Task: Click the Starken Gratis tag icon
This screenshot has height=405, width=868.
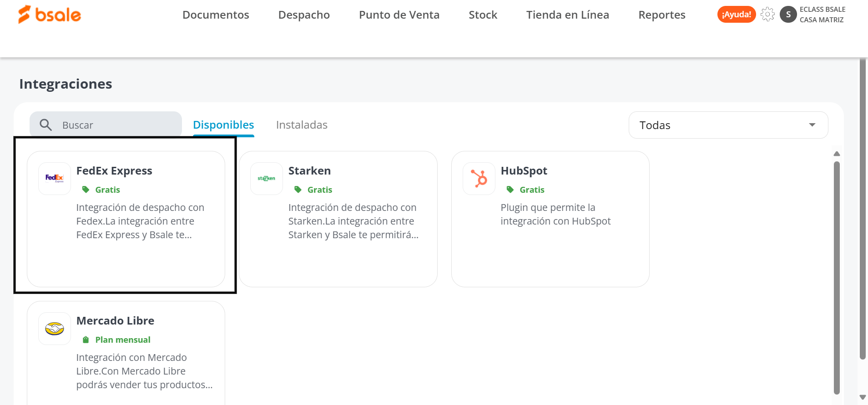Action: 298,190
